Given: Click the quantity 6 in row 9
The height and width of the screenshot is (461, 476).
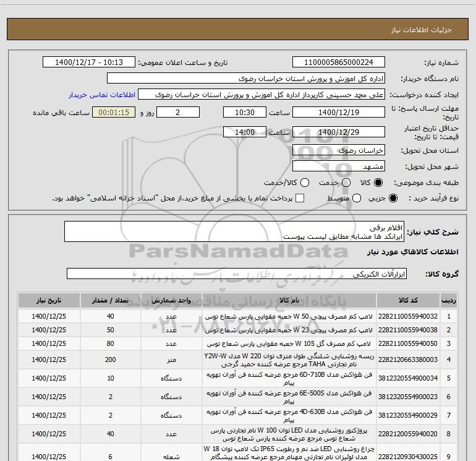Looking at the screenshot, I should coord(111,457).
